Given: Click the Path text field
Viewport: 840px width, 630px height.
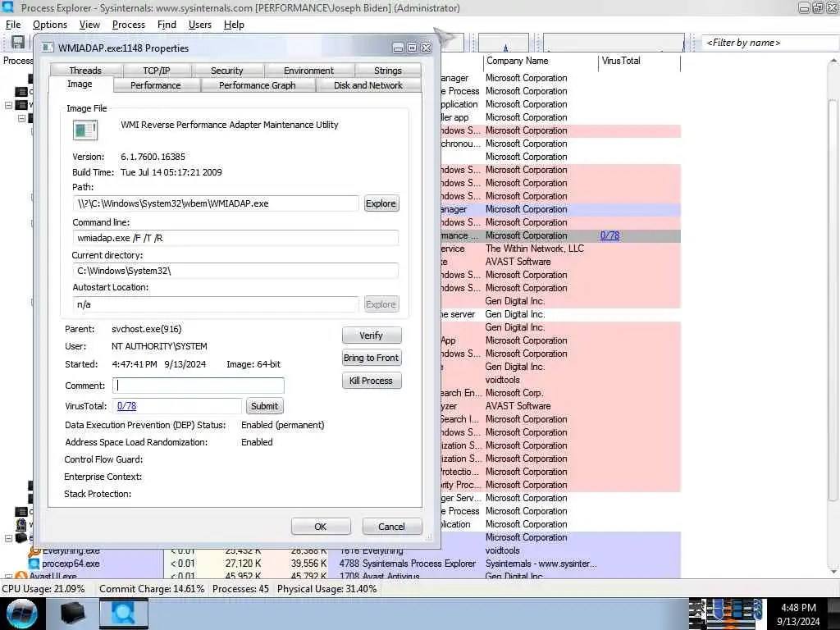Looking at the screenshot, I should tap(216, 203).
